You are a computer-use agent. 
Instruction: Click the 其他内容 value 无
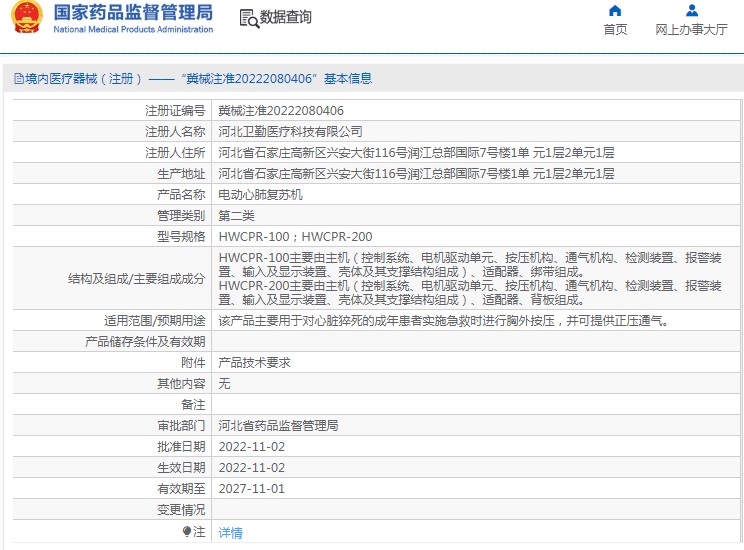tap(224, 383)
